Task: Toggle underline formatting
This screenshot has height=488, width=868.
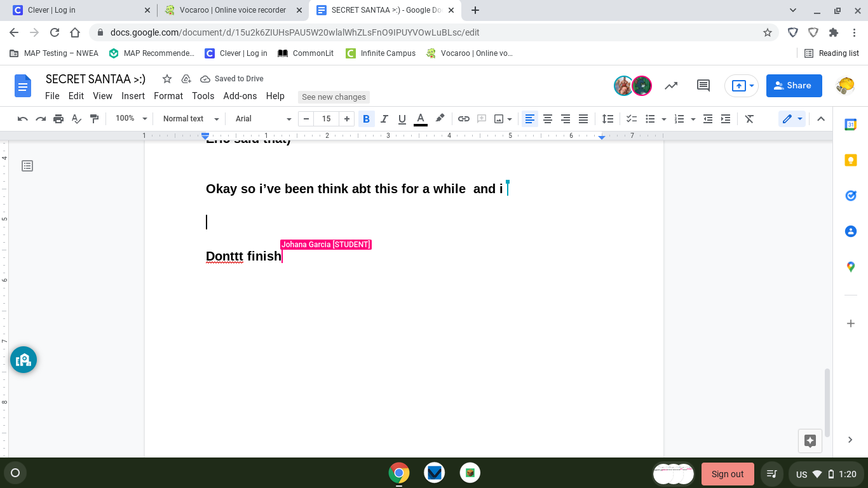Action: tap(402, 119)
